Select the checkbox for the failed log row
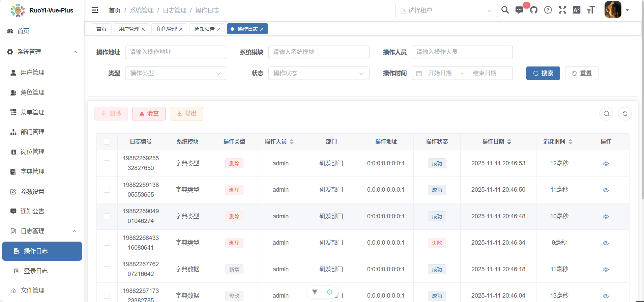The image size is (644, 302). coord(107,243)
